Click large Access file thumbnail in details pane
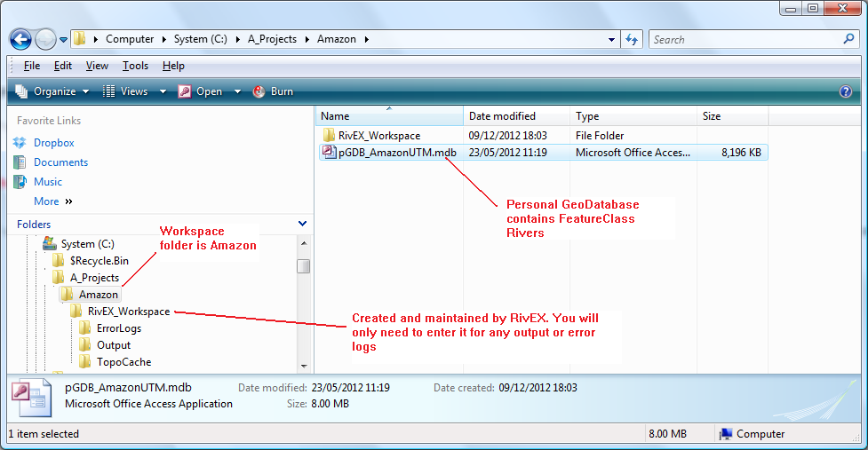Image resolution: width=868 pixels, height=450 pixels. 32,398
